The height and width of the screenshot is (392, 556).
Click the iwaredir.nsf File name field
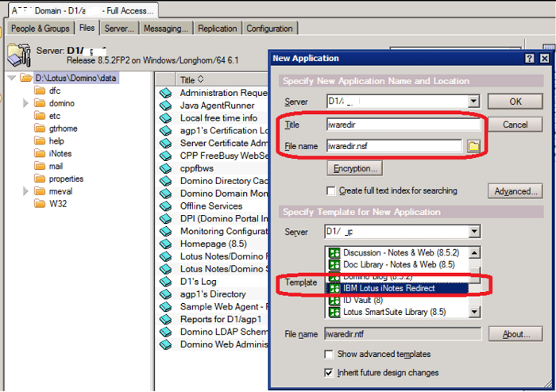pos(394,146)
